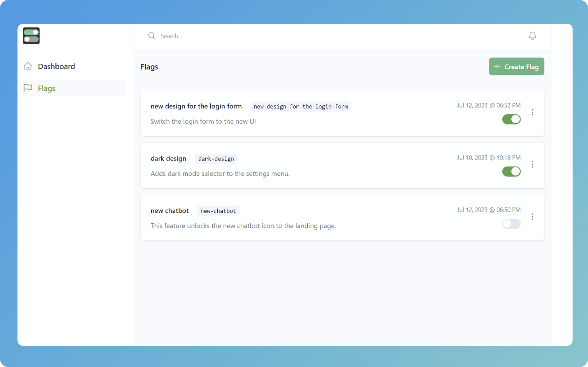588x367 pixels.
Task: Click the kebab icon on the login form card
Action: 533,112
